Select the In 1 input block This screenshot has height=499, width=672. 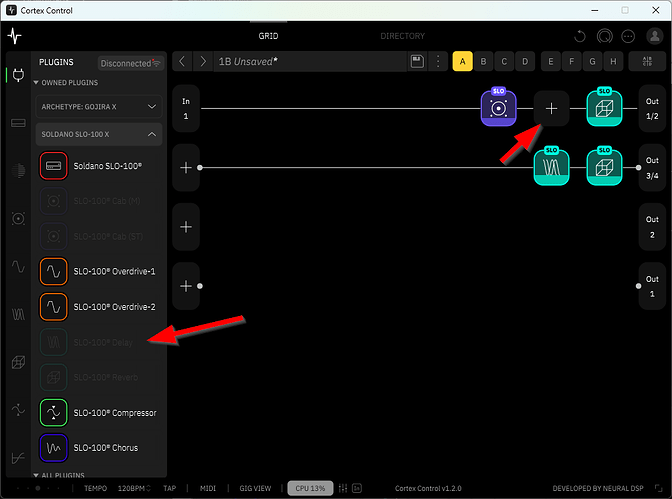[x=186, y=108]
